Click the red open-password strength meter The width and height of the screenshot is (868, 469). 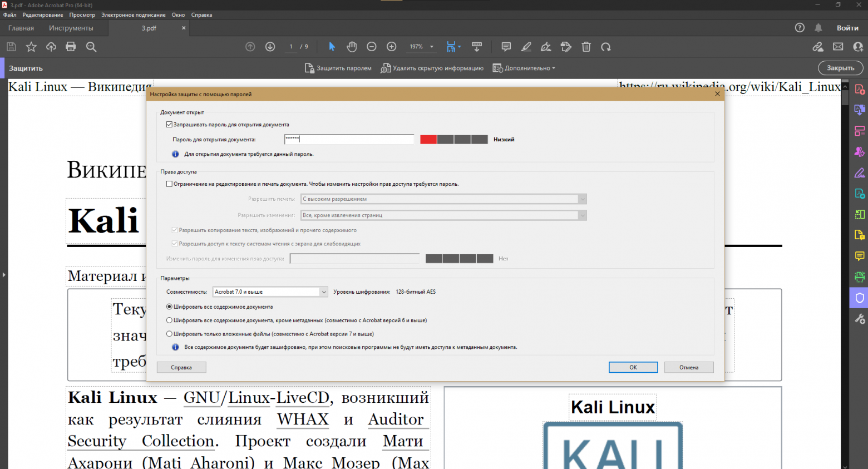point(454,140)
